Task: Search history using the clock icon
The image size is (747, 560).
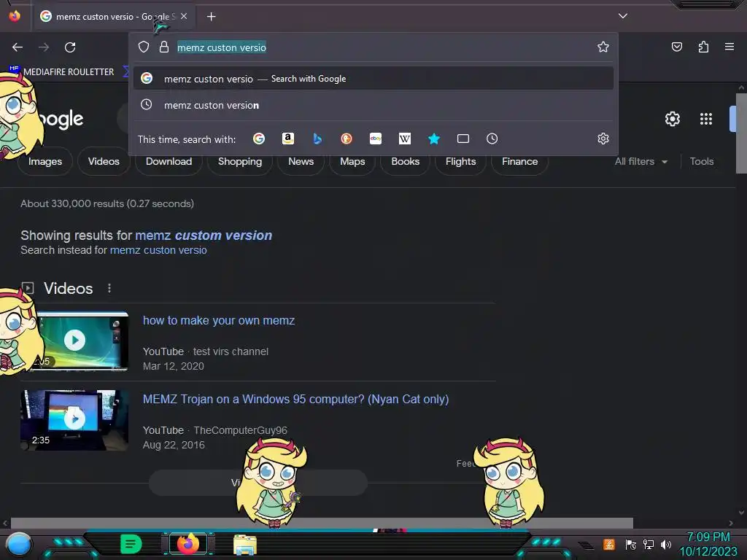Action: [x=492, y=139]
